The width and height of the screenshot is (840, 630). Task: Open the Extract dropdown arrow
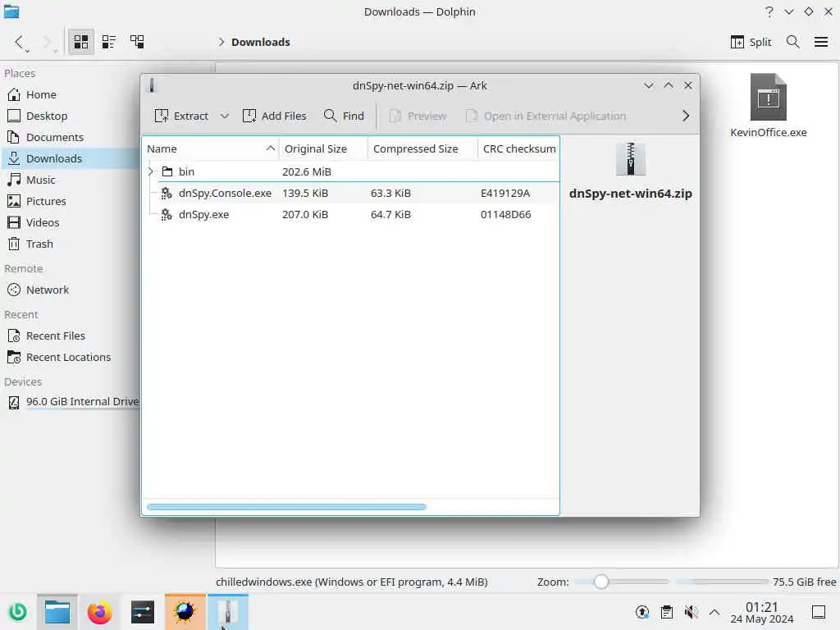225,116
